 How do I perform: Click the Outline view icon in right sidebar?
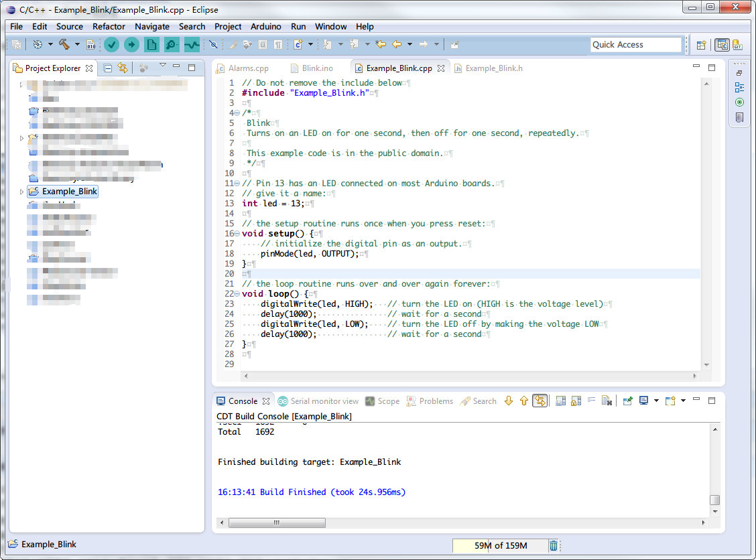tap(740, 87)
